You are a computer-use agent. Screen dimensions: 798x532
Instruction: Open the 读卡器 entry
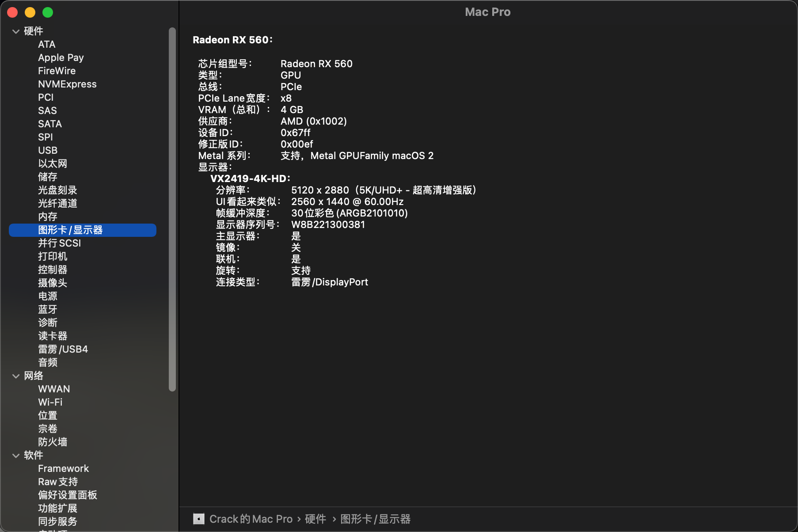tap(53, 336)
